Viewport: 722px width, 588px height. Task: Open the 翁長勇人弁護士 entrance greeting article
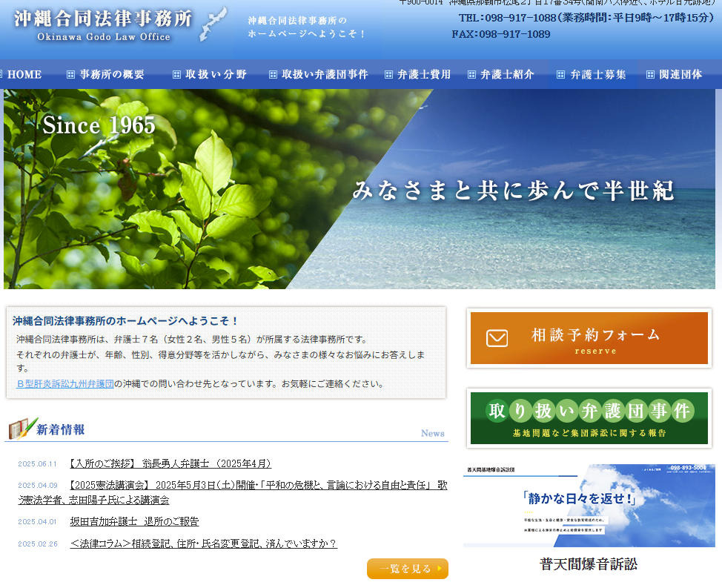(170, 463)
